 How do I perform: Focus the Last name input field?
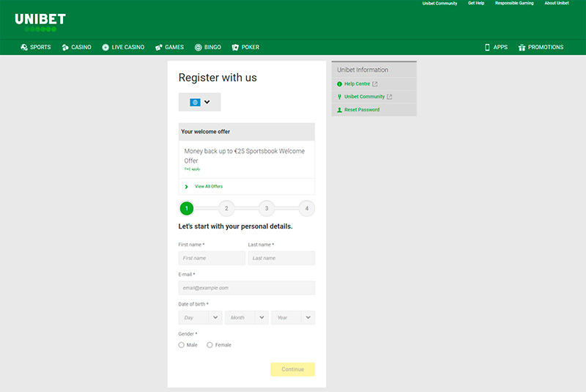pyautogui.click(x=281, y=258)
